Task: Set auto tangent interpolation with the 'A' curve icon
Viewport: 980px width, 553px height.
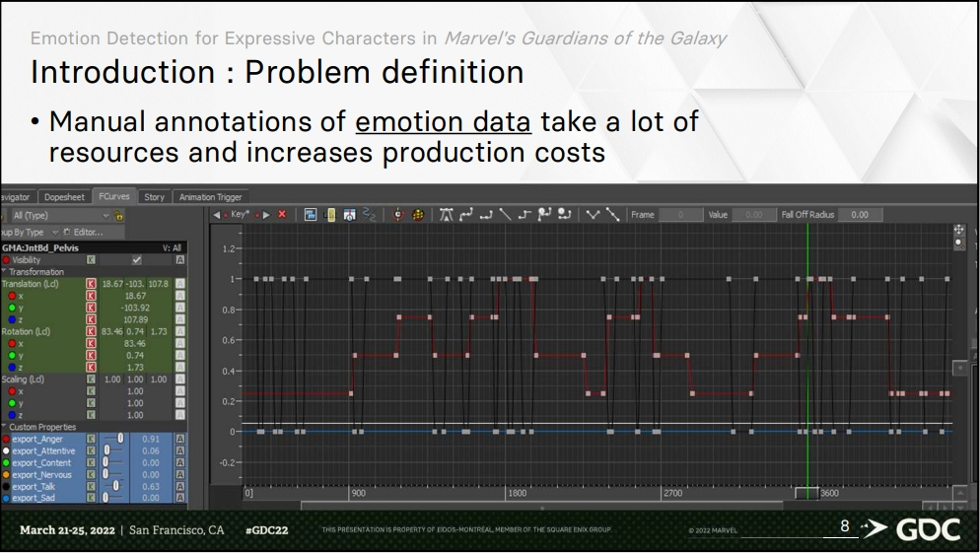Action: pyautogui.click(x=446, y=214)
